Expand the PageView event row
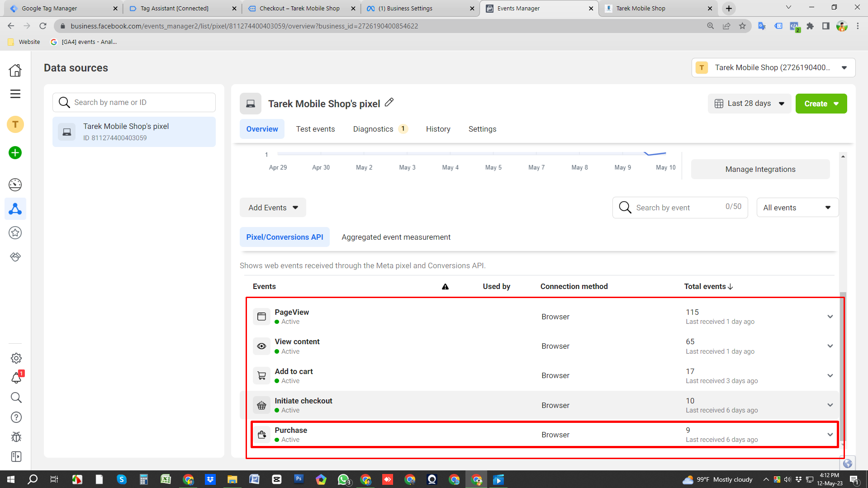868x488 pixels. pyautogui.click(x=830, y=317)
